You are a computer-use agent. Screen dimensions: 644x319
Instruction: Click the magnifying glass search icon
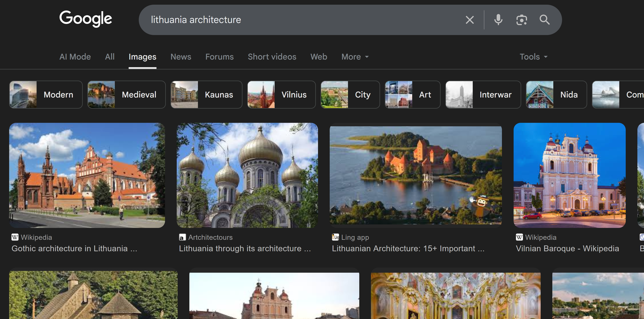544,20
